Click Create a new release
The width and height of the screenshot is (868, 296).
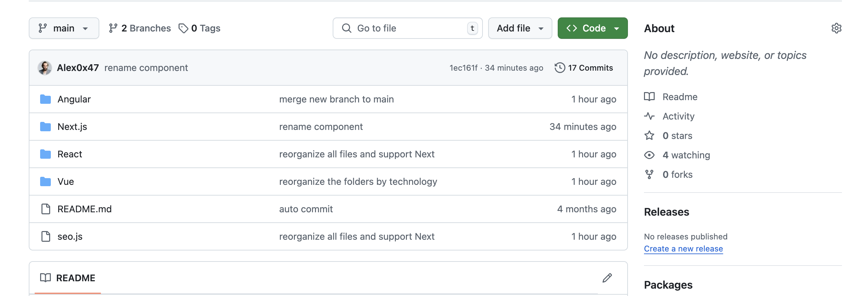coord(683,249)
